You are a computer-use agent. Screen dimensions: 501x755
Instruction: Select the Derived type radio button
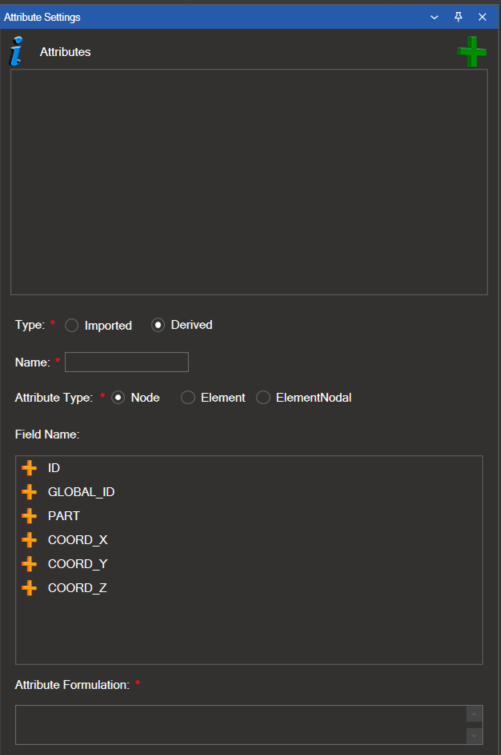click(x=158, y=325)
